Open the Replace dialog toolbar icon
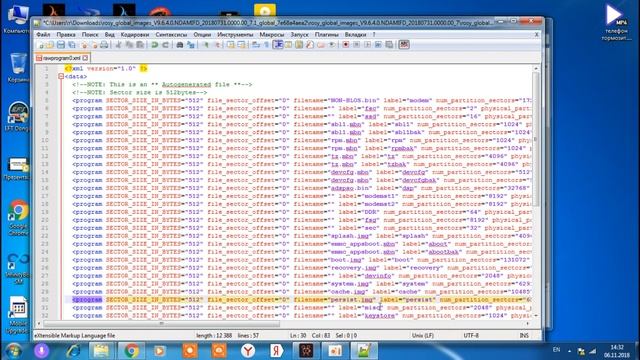 pos(191,45)
